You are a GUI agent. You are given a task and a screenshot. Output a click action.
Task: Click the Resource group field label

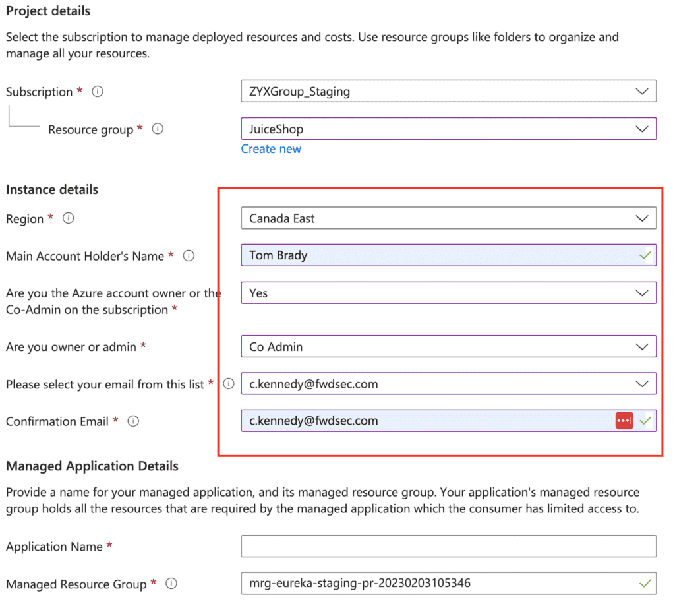pyautogui.click(x=91, y=129)
